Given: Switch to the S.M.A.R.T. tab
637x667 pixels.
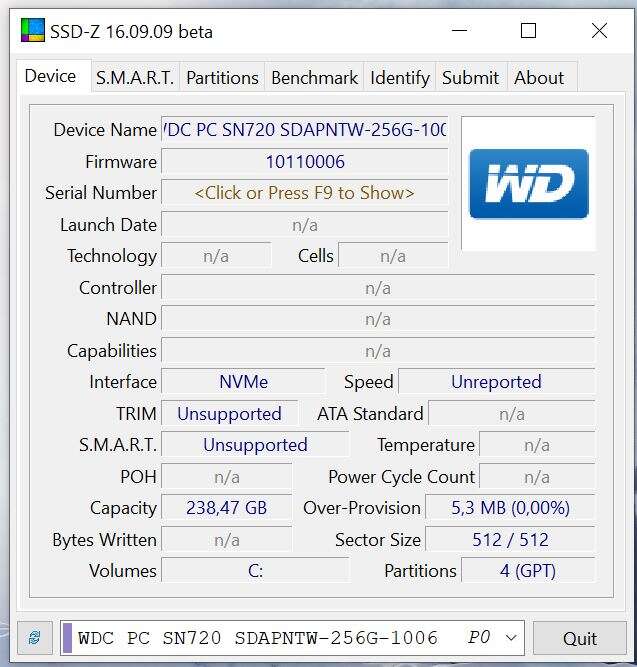Looking at the screenshot, I should tap(134, 78).
